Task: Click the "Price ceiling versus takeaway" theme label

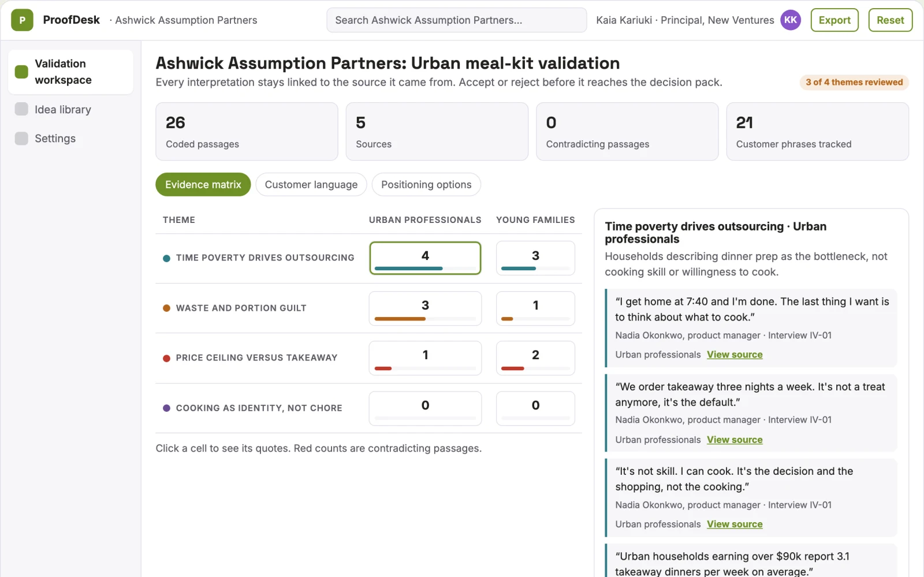Action: click(256, 358)
